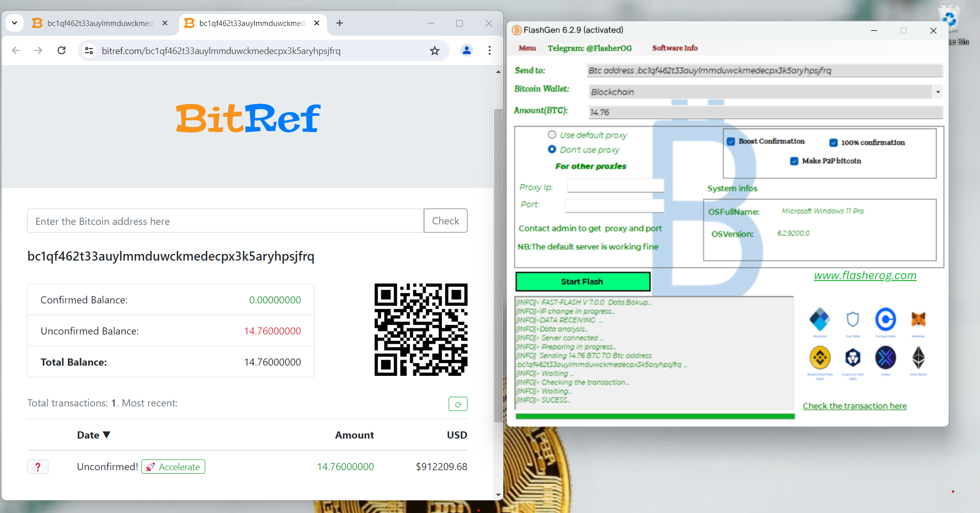Switch to the first bc1qf462 browser tab

click(100, 23)
